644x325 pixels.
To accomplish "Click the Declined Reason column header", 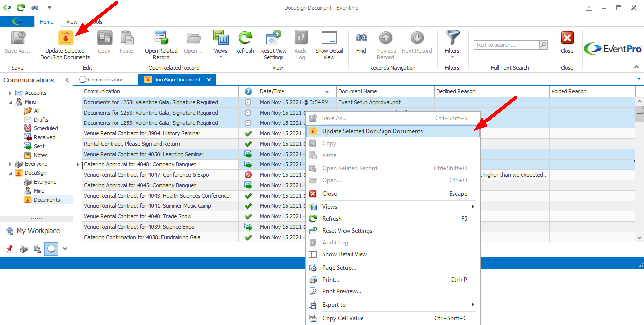I will point(492,91).
